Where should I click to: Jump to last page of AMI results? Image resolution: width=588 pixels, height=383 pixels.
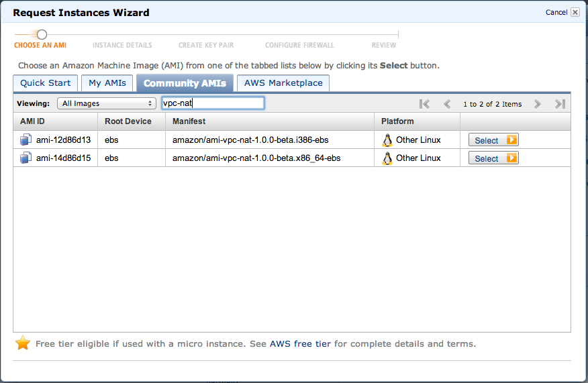(x=560, y=104)
